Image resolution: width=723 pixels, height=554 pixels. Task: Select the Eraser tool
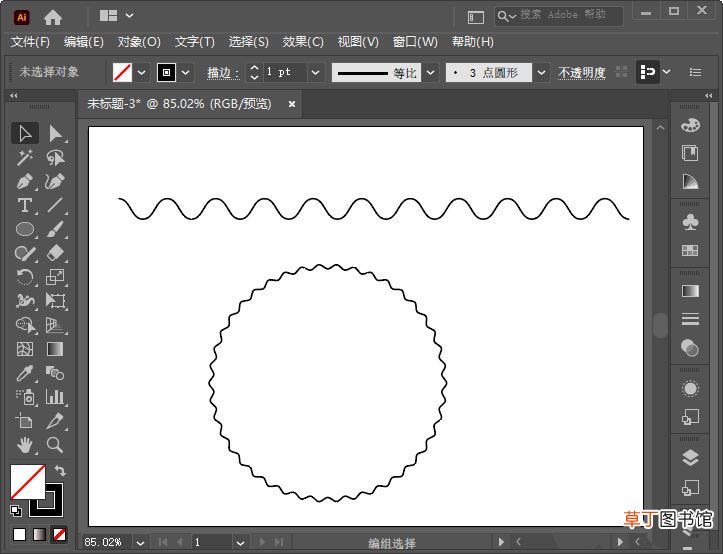[x=55, y=253]
